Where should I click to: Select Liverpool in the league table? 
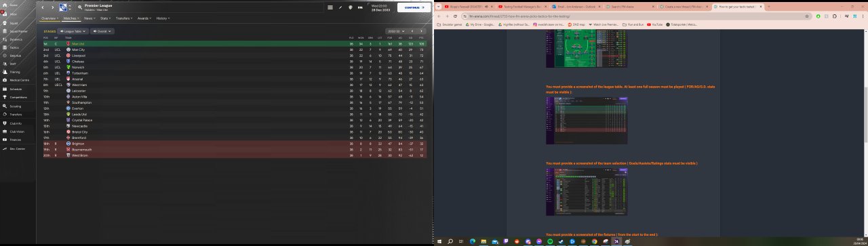click(x=235, y=56)
